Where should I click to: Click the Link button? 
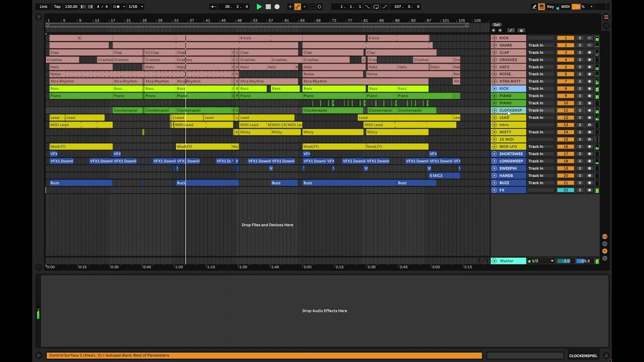click(x=44, y=7)
